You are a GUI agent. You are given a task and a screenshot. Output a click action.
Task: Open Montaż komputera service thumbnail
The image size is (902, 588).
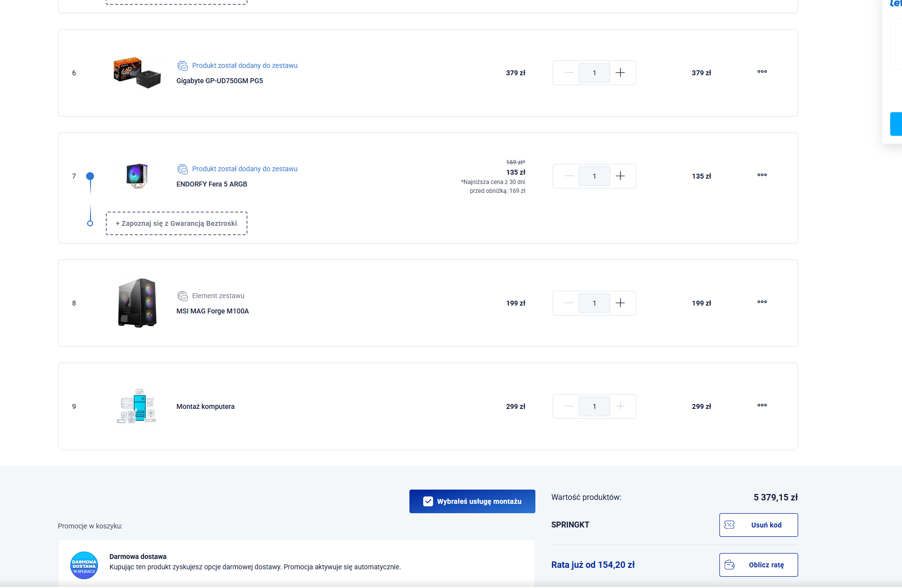[x=137, y=406]
